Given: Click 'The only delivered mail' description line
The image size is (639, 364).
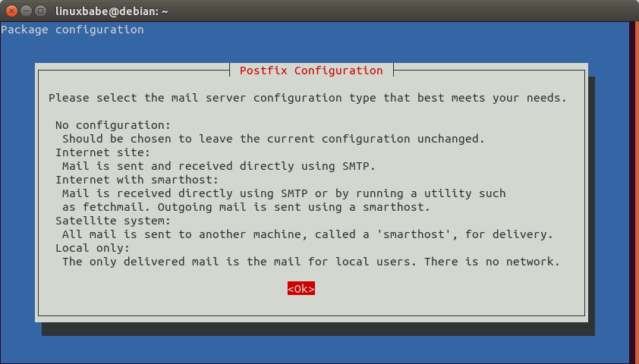Looking at the screenshot, I should (x=311, y=262).
